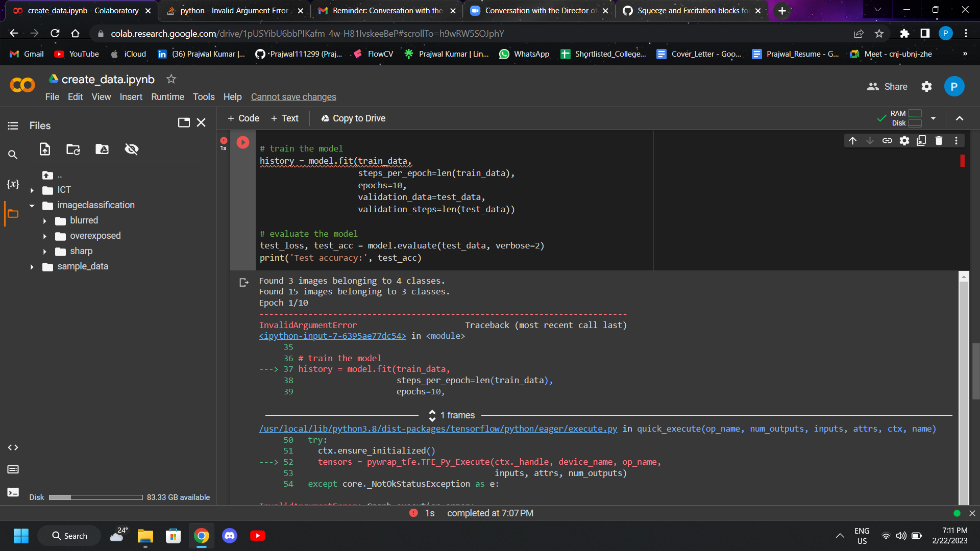
Task: Open Terminal sidebar icon
Action: (x=13, y=492)
